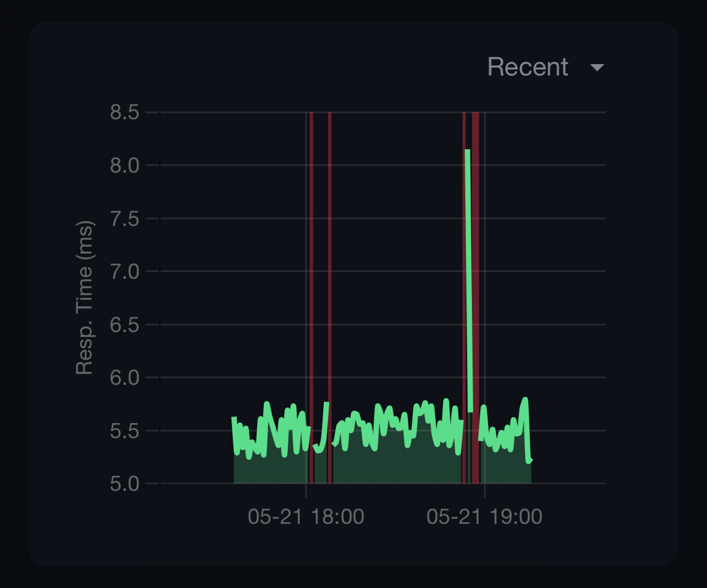This screenshot has width=707, height=588.
Task: Click the caret arrow beside Recent
Action: (x=597, y=68)
